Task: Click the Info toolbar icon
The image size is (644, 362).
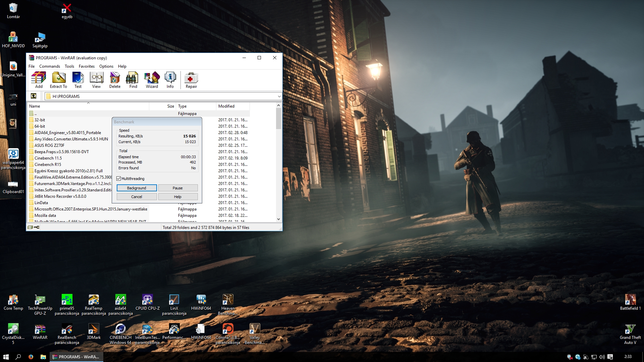Action: click(170, 80)
